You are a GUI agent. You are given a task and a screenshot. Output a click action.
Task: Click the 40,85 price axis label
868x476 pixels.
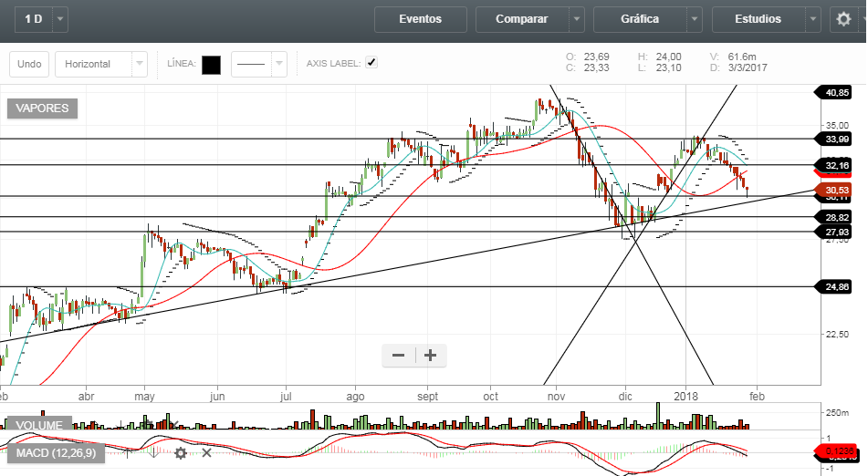tap(834, 93)
